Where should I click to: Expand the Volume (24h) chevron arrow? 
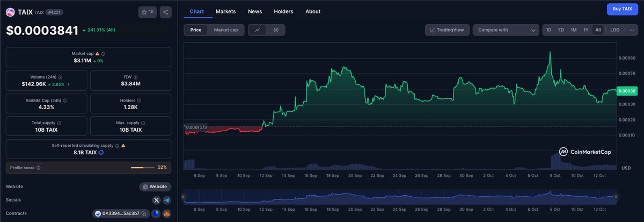click(x=68, y=84)
